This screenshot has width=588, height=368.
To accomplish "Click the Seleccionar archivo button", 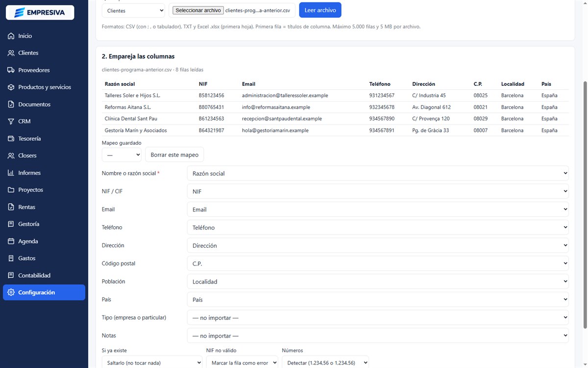I will point(198,10).
